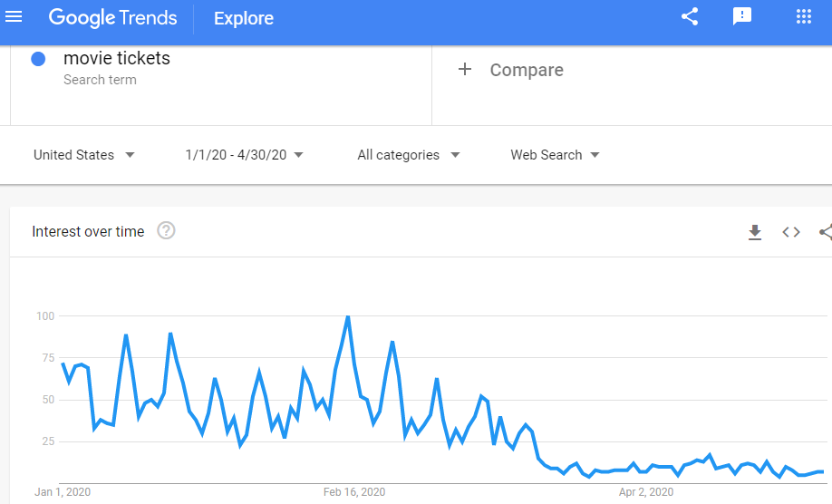Click the Compare button
Image resolution: width=832 pixels, height=504 pixels.
(526, 70)
